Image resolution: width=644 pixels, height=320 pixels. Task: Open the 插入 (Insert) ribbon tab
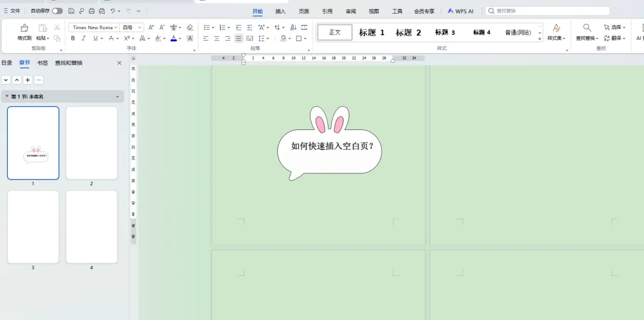pyautogui.click(x=280, y=11)
